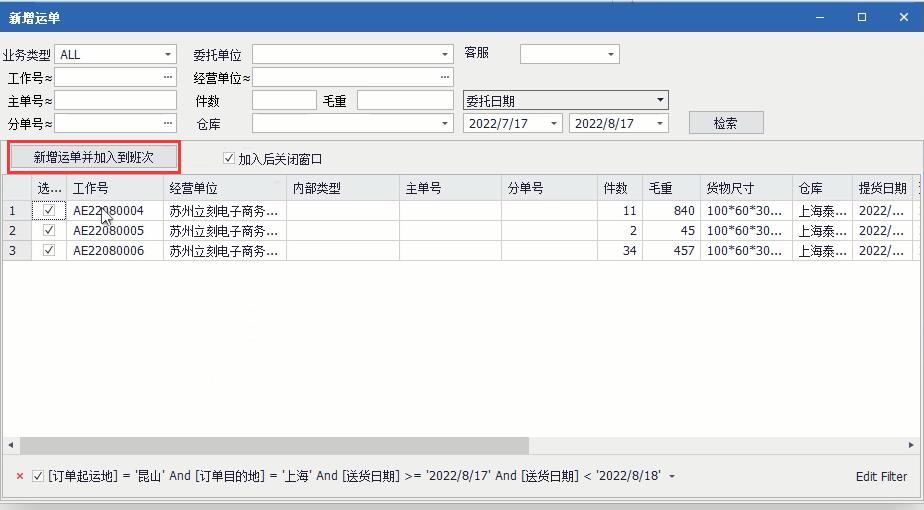Remove the filter with the red X
This screenshot has height=510, width=924.
(20, 477)
